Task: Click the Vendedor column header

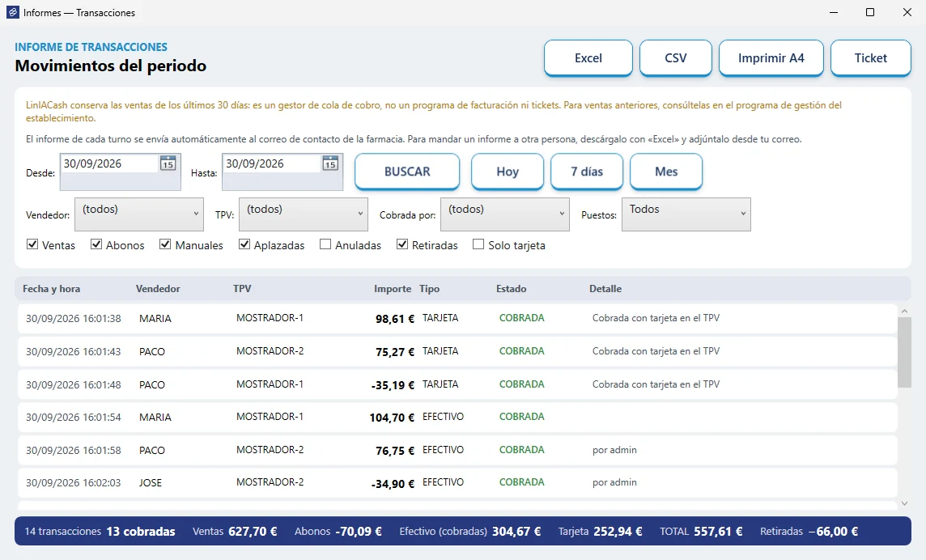Action: (158, 289)
